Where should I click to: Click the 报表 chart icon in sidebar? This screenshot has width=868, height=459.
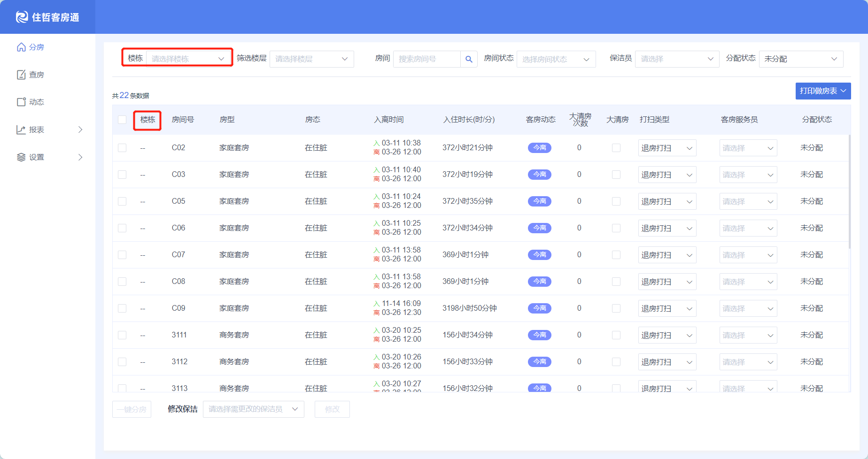click(21, 130)
